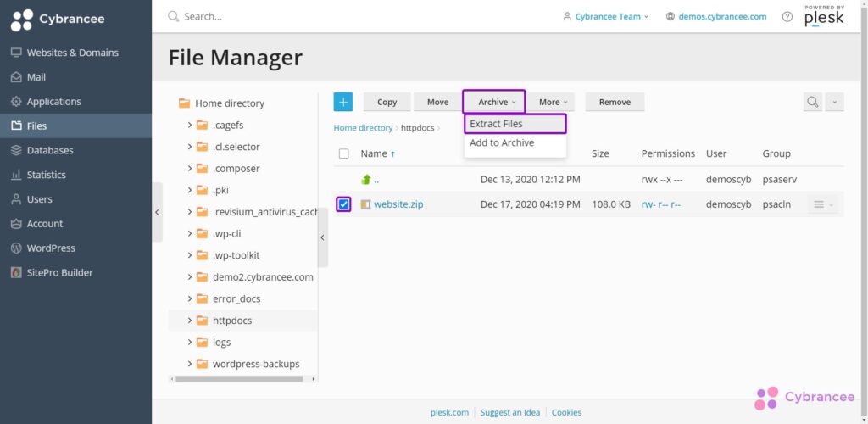Expand the .composer folder
This screenshot has height=424, width=868.
[x=190, y=168]
